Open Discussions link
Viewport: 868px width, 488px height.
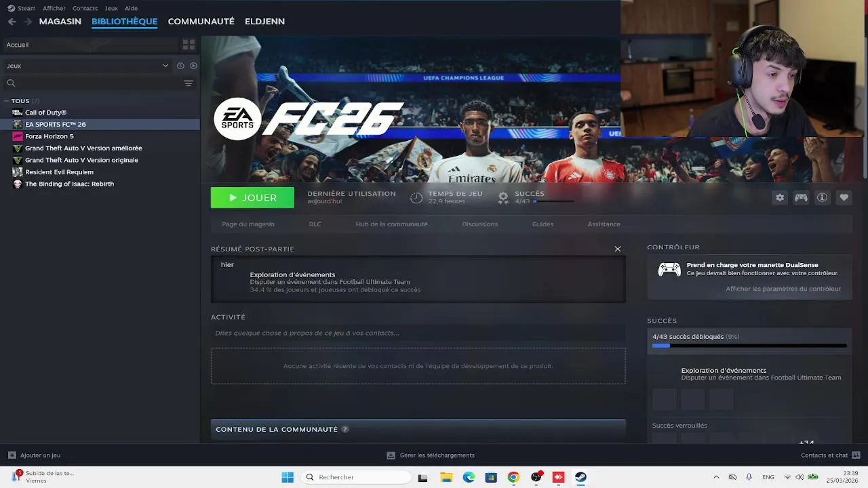coord(479,224)
